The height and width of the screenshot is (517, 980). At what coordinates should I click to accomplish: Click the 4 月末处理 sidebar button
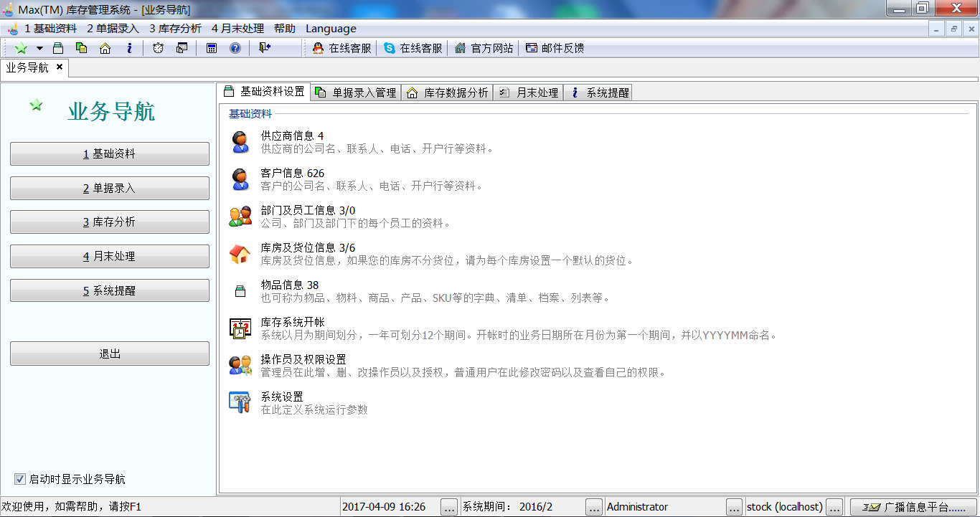tap(110, 256)
